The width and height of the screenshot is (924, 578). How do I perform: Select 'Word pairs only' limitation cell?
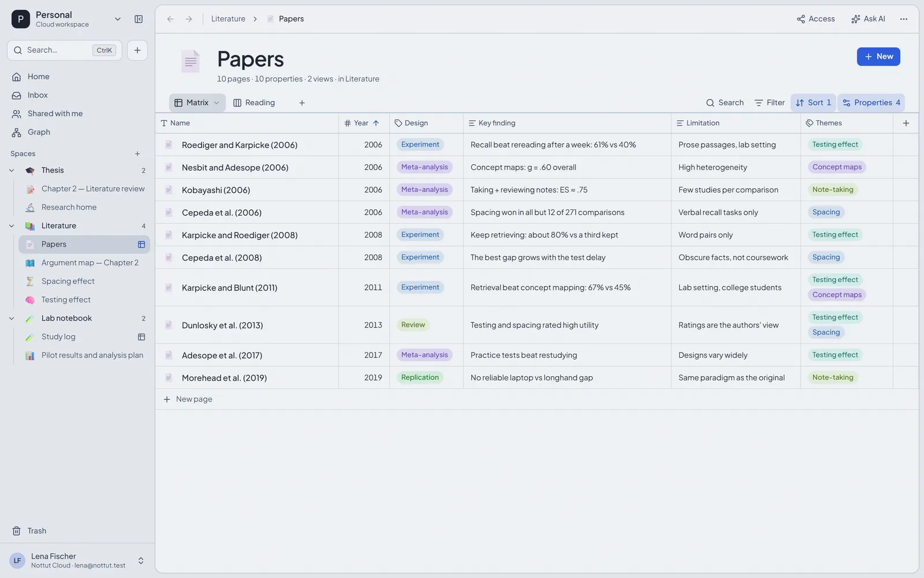coord(736,235)
